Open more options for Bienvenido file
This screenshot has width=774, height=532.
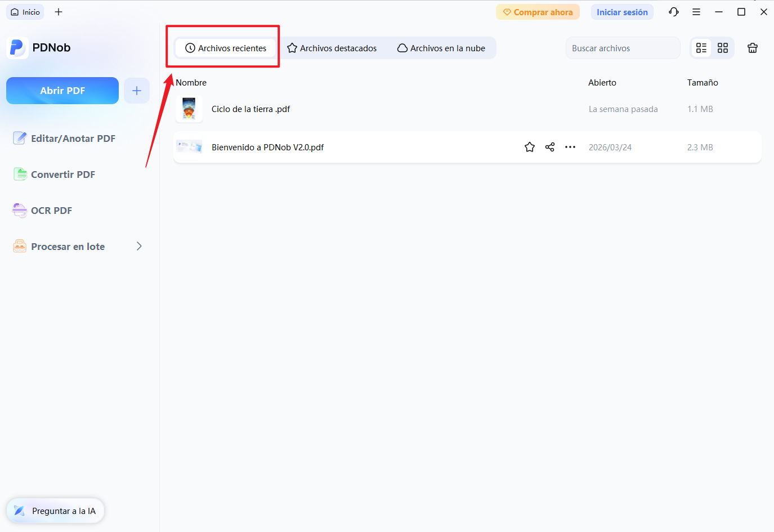point(570,147)
